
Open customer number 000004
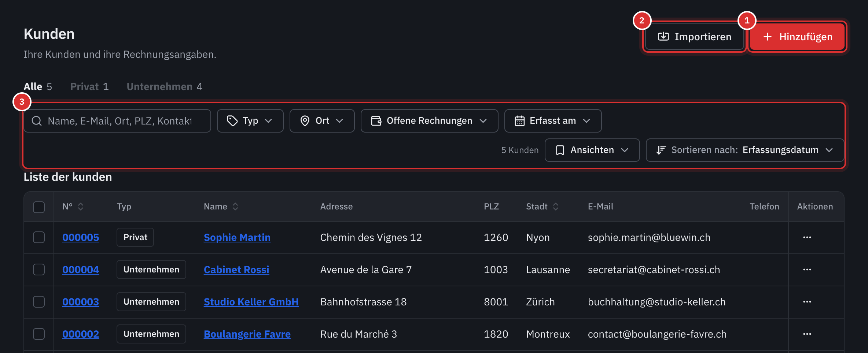pos(81,270)
